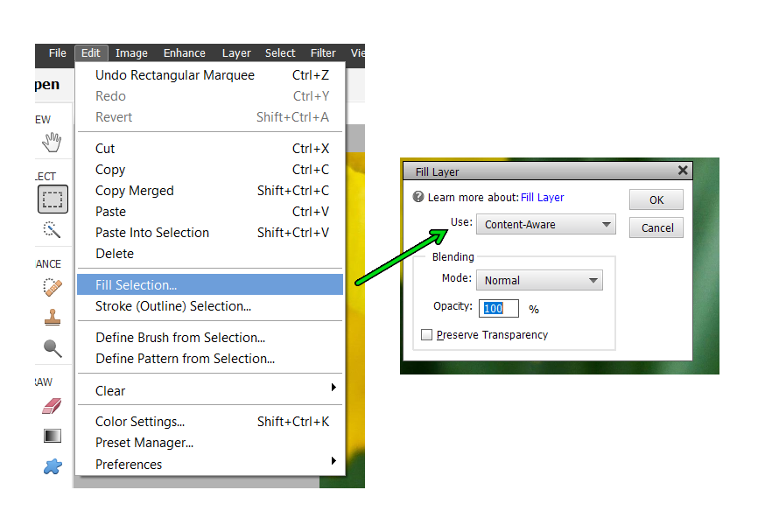The image size is (772, 532).
Task: Select the Clone Stamp tool
Action: click(52, 318)
